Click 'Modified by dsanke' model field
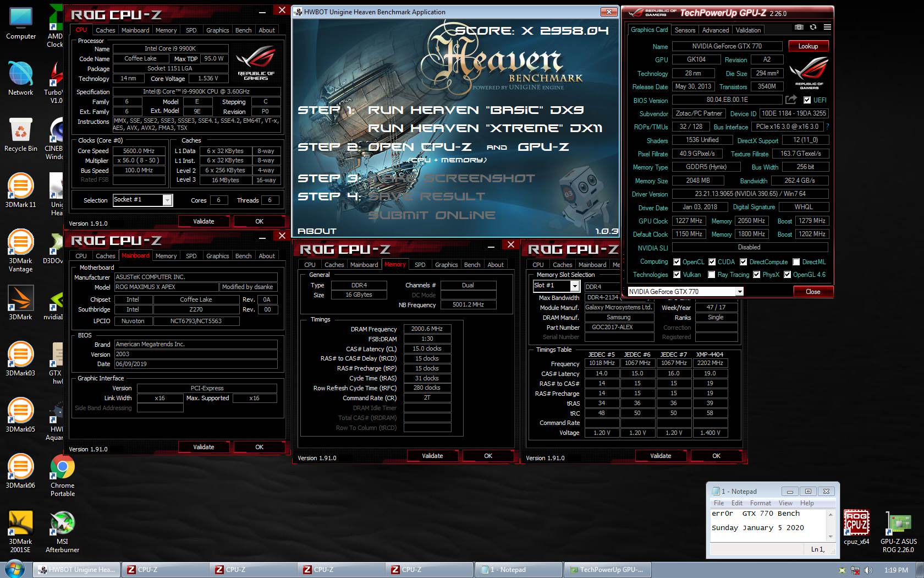 click(249, 287)
